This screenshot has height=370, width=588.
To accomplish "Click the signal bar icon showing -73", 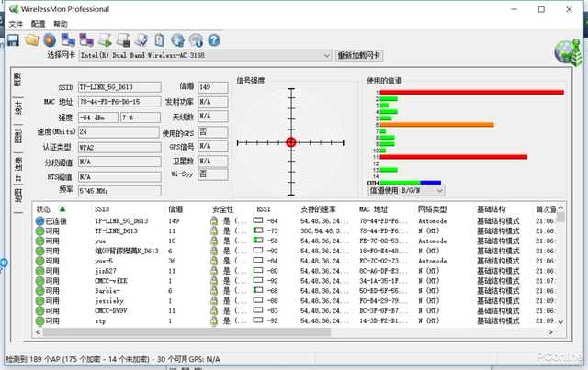I will tap(258, 230).
